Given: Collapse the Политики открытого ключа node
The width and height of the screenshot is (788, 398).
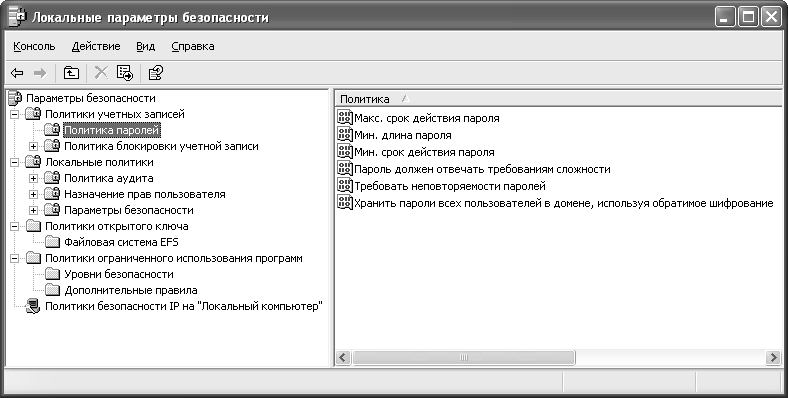Looking at the screenshot, I should (x=14, y=227).
